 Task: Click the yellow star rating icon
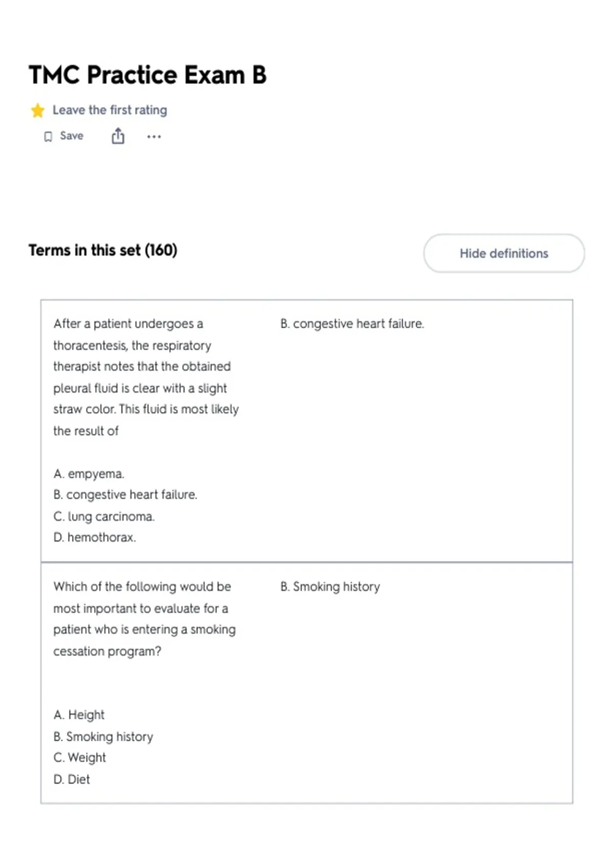(37, 110)
